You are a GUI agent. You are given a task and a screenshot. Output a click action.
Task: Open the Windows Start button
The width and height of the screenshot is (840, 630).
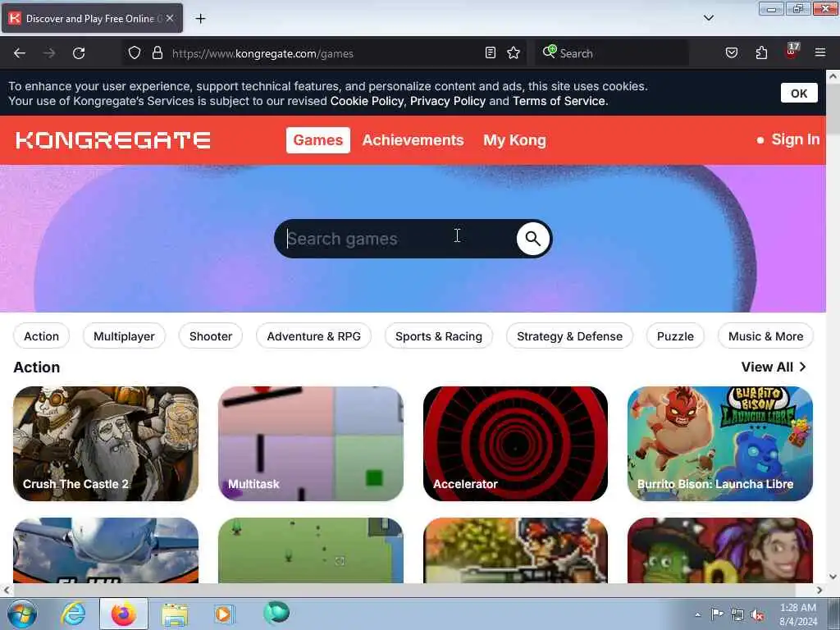tap(22, 614)
